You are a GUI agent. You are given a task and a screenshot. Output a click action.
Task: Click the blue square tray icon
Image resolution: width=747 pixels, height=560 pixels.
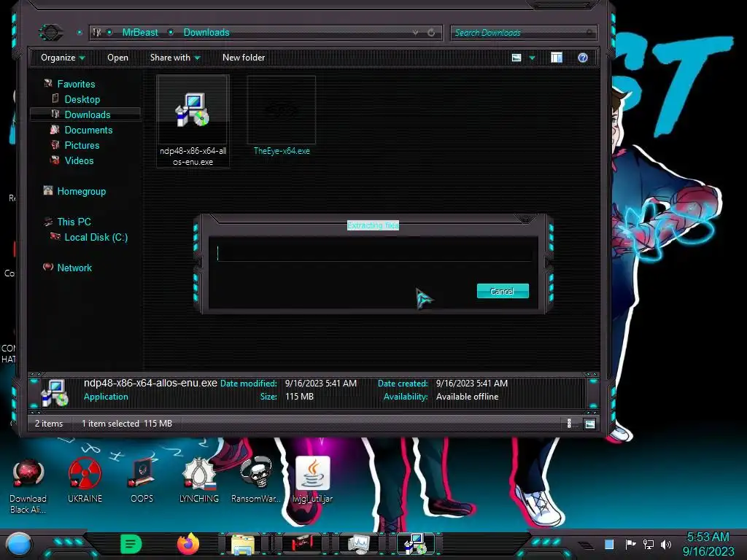[x=609, y=544]
